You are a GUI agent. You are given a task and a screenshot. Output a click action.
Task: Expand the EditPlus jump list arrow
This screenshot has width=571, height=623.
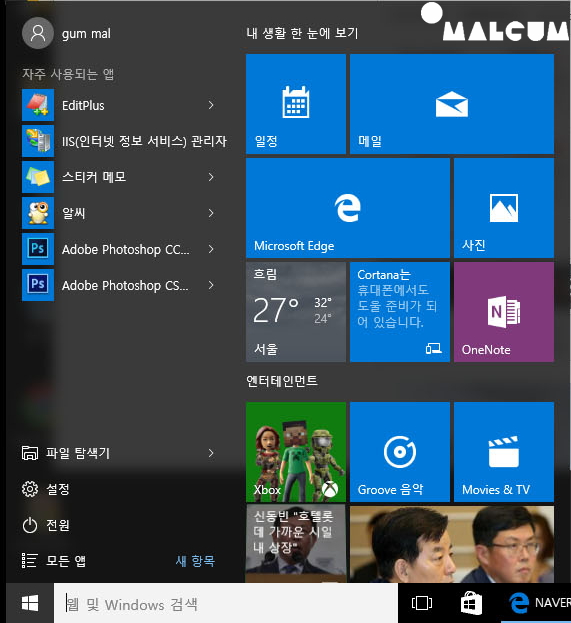(x=211, y=105)
